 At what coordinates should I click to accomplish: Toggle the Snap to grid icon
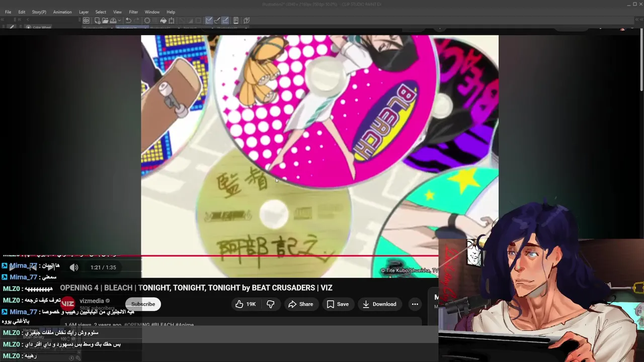225,21
